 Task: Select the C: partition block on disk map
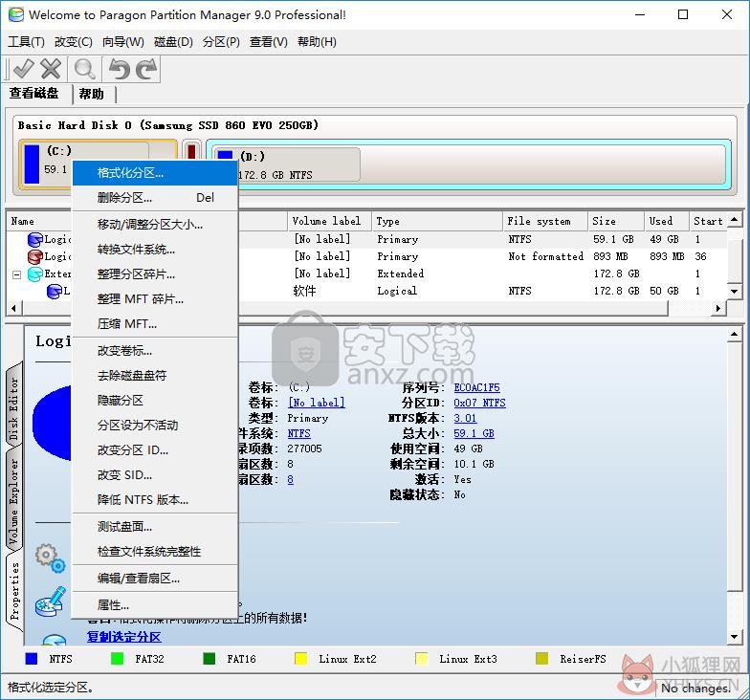point(98,164)
